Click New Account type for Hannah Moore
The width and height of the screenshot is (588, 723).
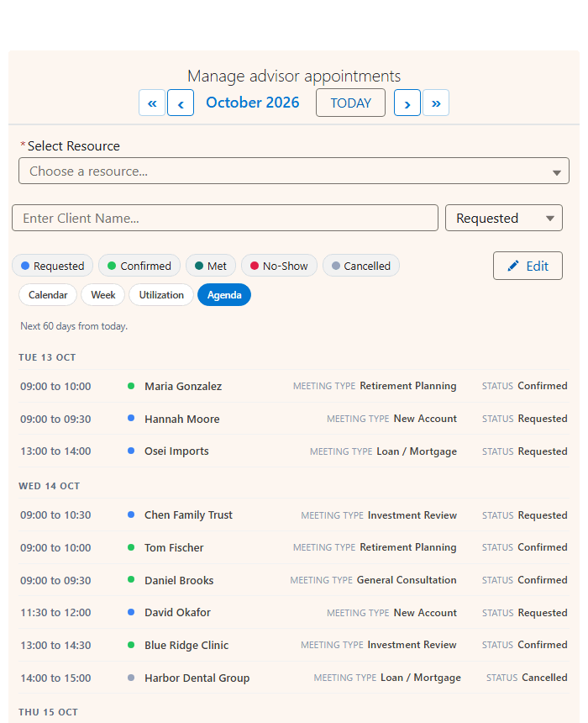coord(425,418)
